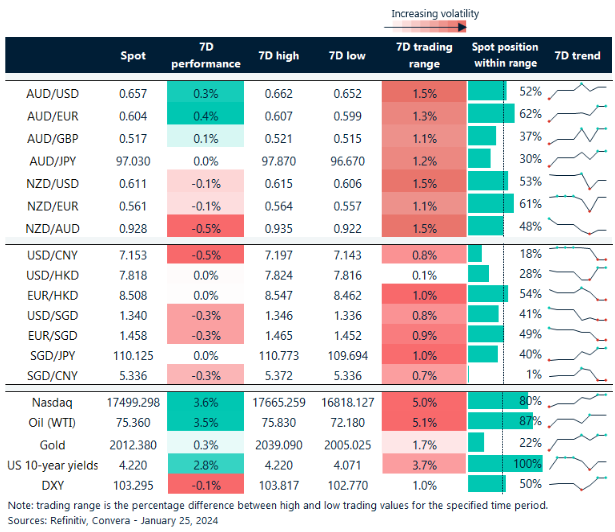Click the NZD/EUR 7D trend sparkline
This screenshot has width=615, height=532.
point(577,204)
